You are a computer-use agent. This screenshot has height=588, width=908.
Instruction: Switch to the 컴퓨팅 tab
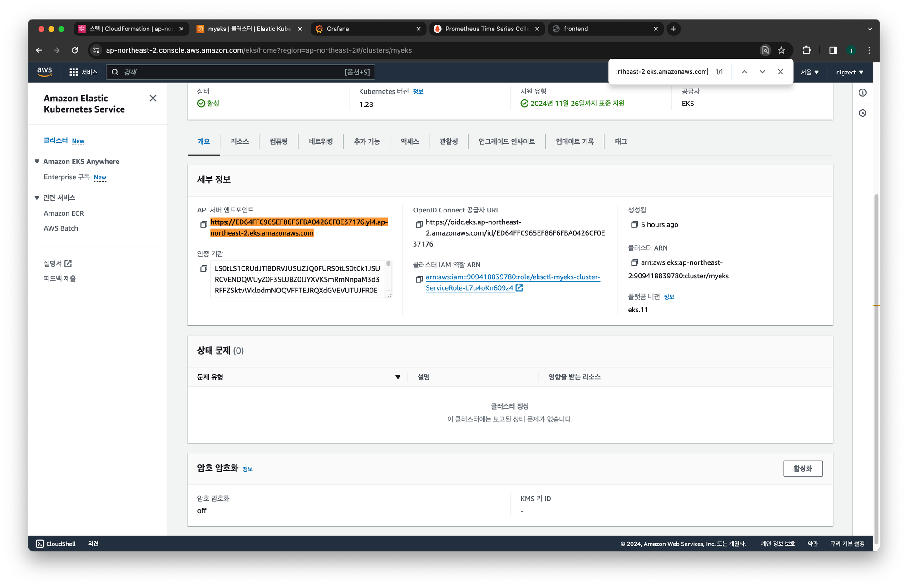click(x=279, y=142)
